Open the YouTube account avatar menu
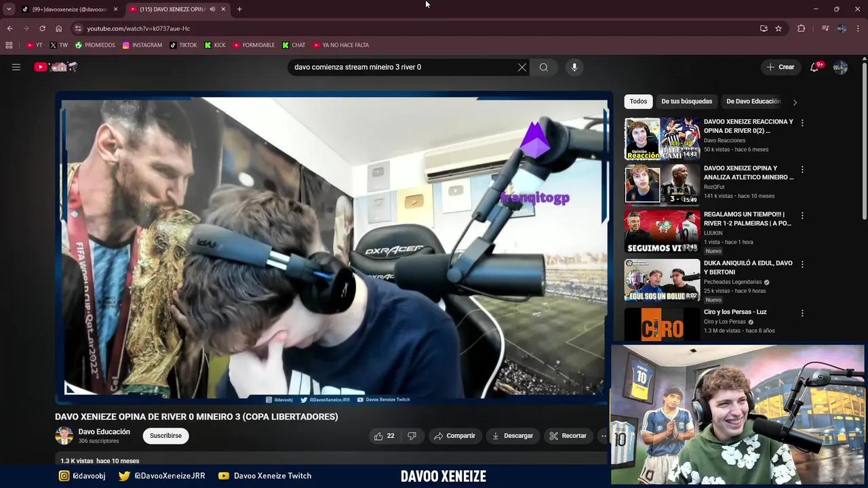 click(x=840, y=67)
